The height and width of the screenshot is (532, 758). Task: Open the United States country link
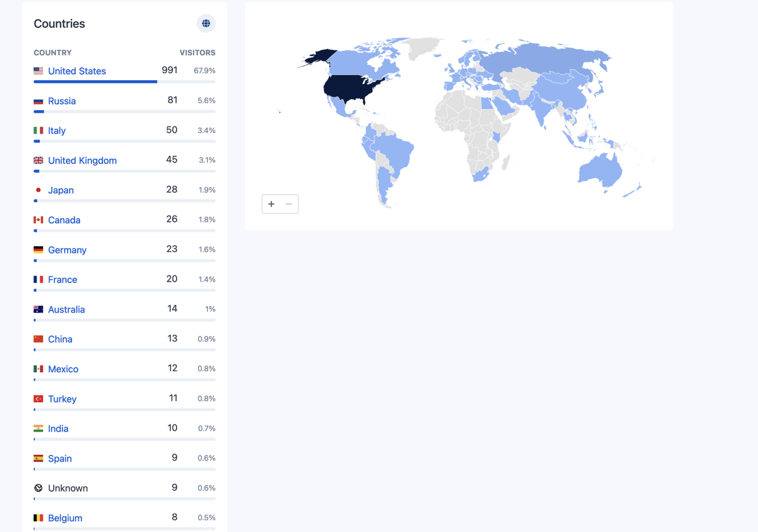point(77,71)
